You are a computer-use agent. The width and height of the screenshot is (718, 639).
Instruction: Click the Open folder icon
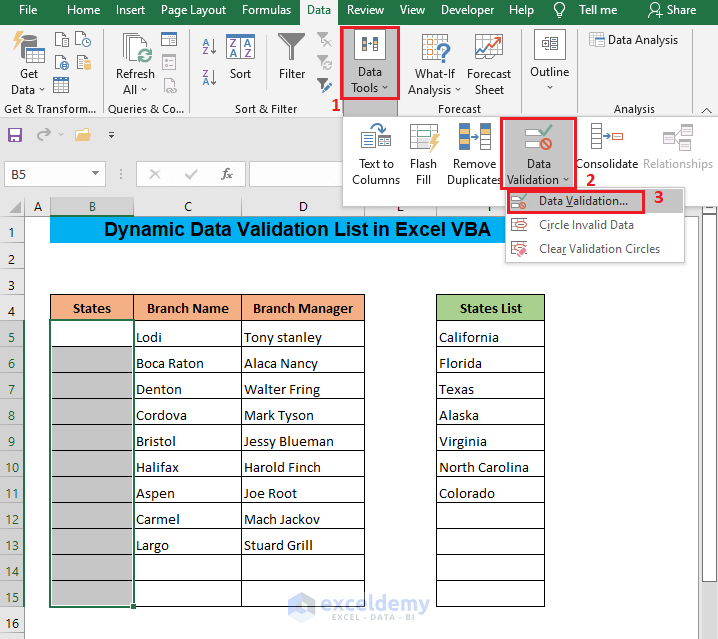tap(83, 135)
